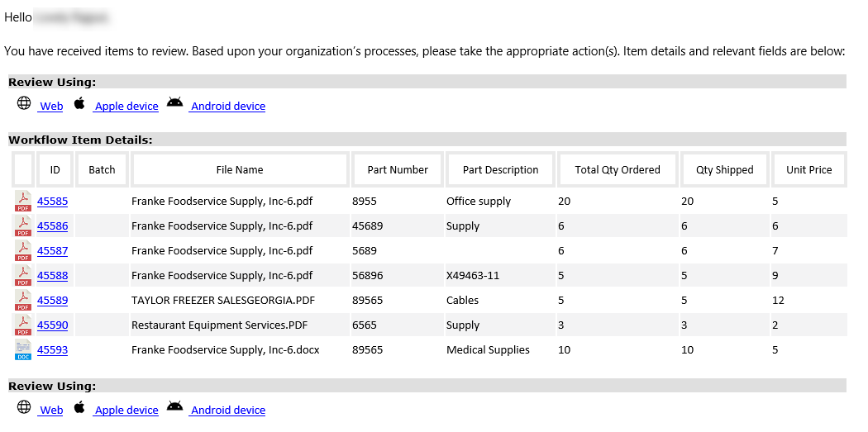Click the top globe Web icon
Viewport: 868px width, 432px height.
(x=24, y=104)
